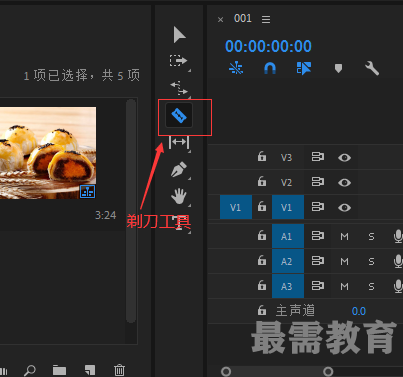Enable voice-over record on A1
The height and width of the screenshot is (377, 403).
[398, 236]
